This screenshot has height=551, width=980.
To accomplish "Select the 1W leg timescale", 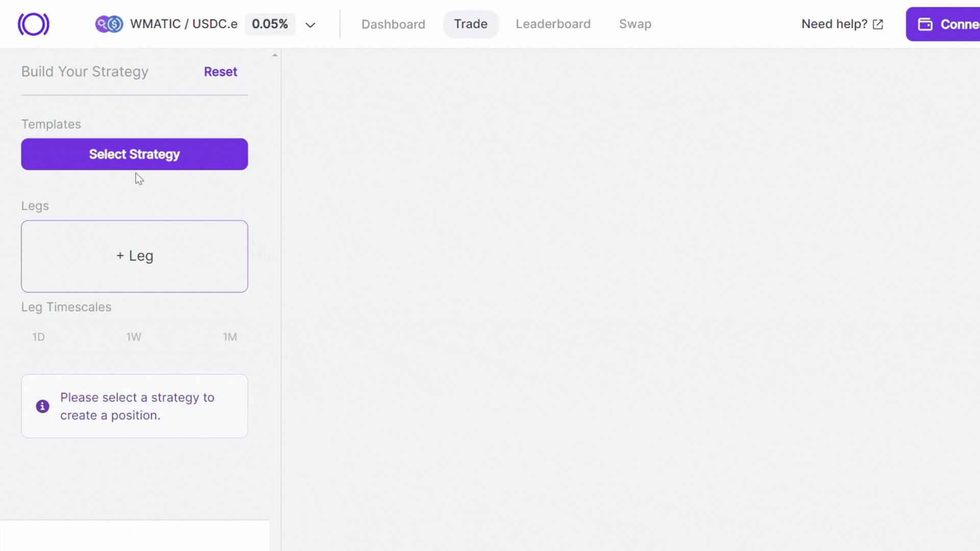I will (x=134, y=337).
